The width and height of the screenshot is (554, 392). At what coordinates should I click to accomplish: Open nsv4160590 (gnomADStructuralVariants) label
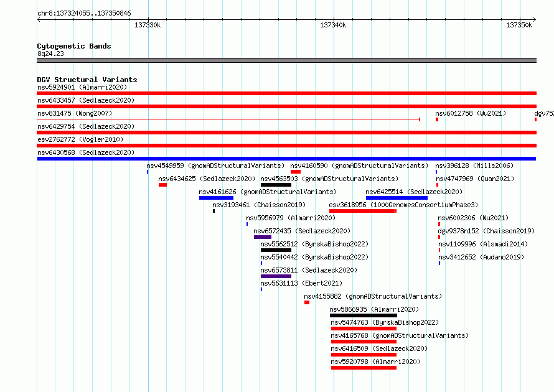point(359,166)
